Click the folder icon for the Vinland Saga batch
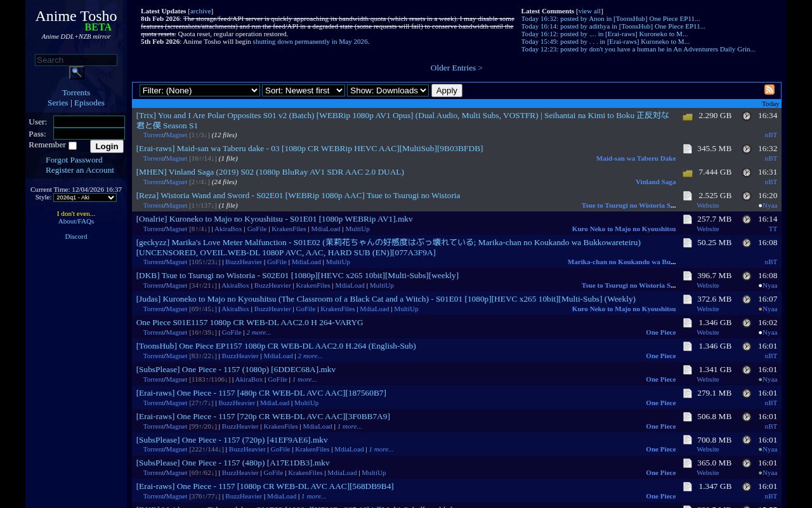 pos(687,171)
